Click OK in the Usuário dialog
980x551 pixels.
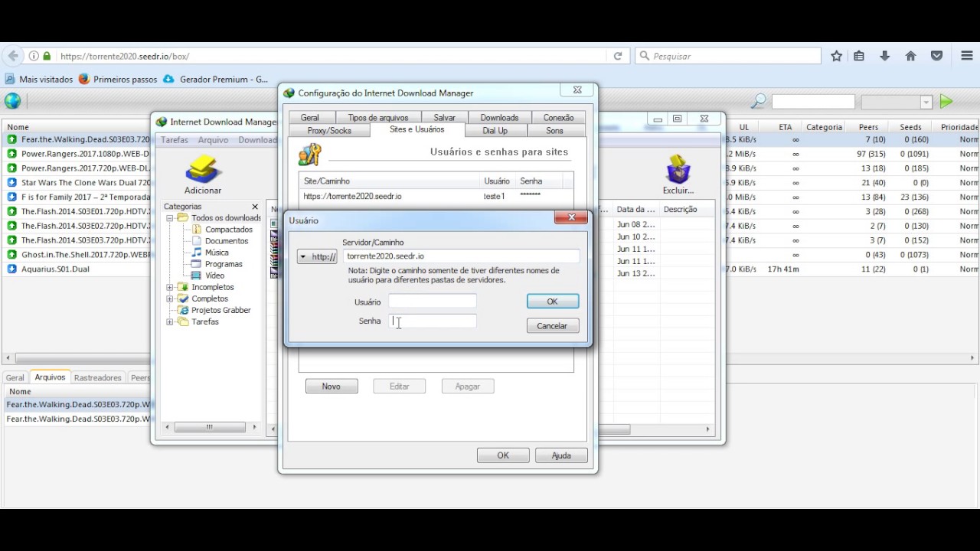(553, 302)
